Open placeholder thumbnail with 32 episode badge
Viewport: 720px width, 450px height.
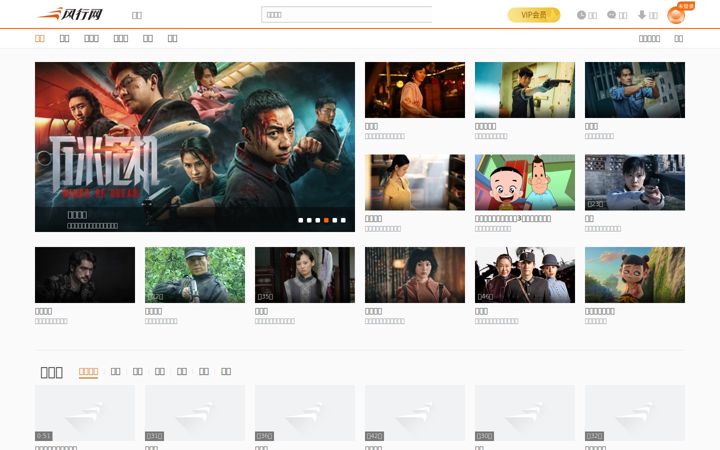pyautogui.click(x=635, y=413)
